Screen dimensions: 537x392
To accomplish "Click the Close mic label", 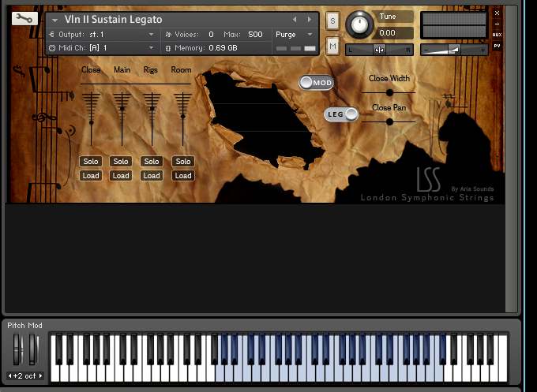I will coord(91,69).
